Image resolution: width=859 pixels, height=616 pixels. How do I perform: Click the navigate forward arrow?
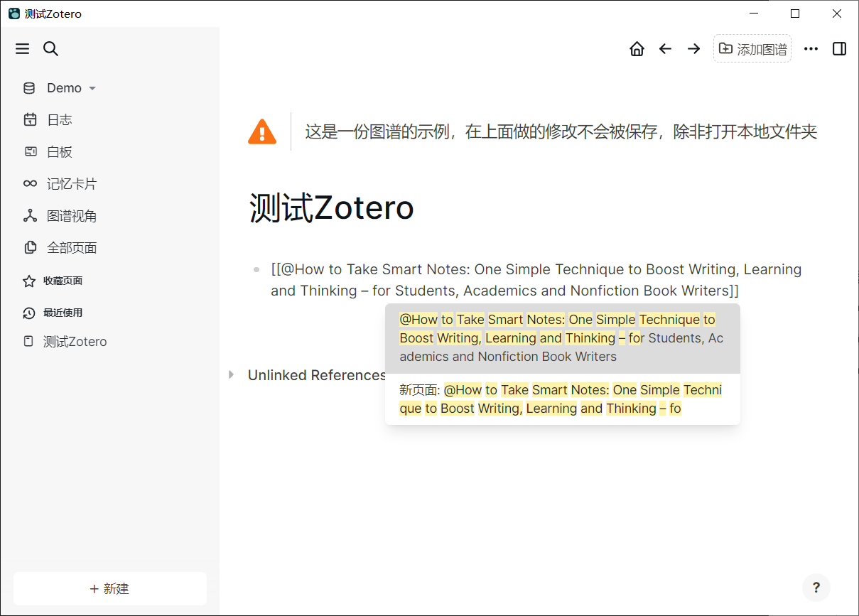pos(693,48)
